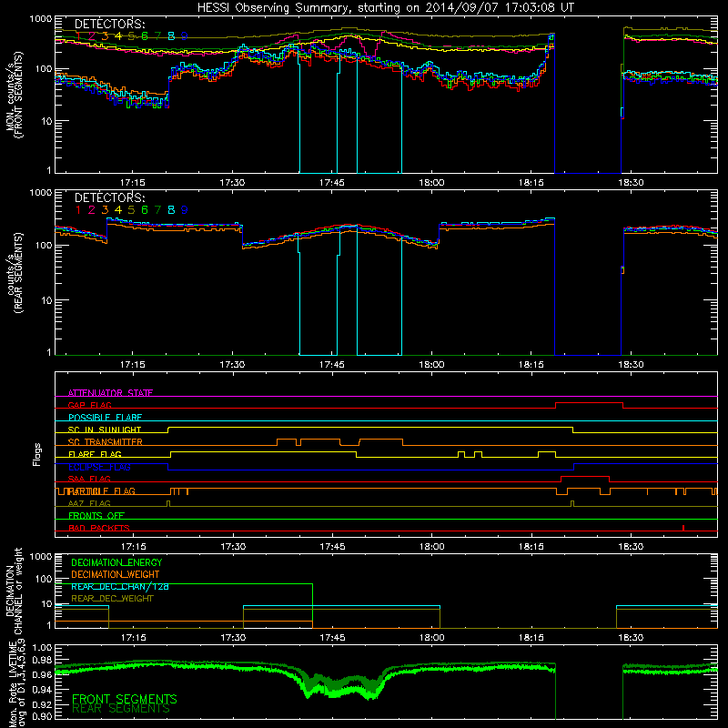Select detector '7' legend number in rear panel

click(x=157, y=210)
